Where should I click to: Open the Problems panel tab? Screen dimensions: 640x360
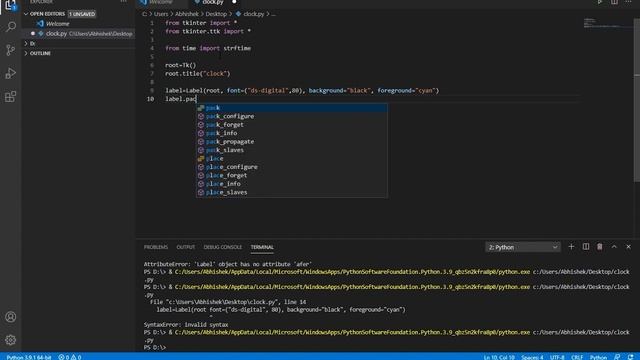[x=156, y=247]
